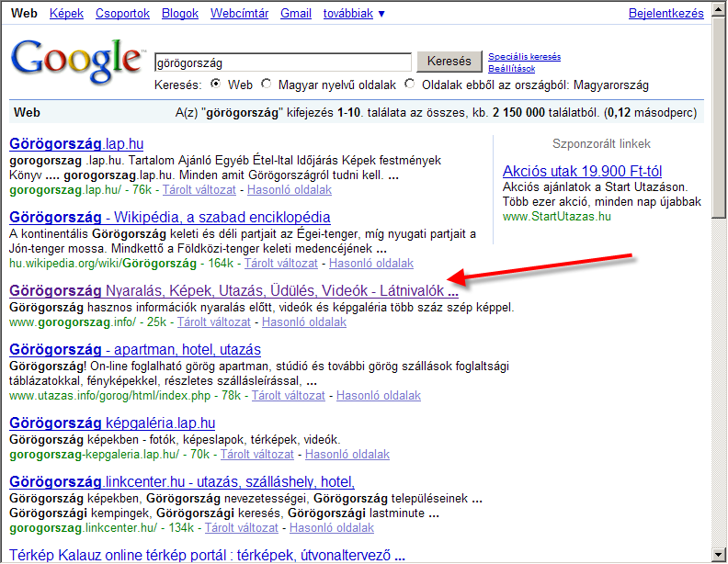Expand the továbbiak dropdown menu

(x=354, y=14)
